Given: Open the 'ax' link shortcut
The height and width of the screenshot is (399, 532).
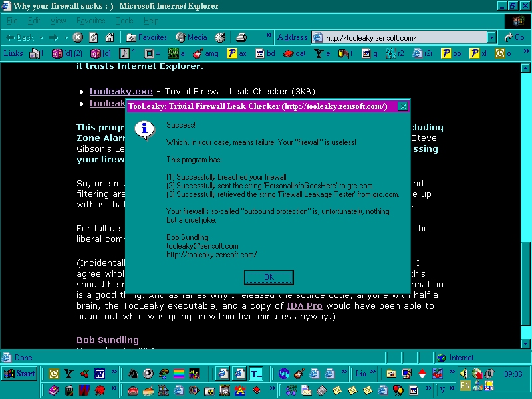Looking at the screenshot, I should 237,53.
